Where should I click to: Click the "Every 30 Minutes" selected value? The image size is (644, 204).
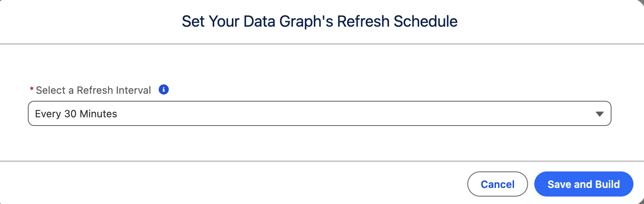coord(76,114)
